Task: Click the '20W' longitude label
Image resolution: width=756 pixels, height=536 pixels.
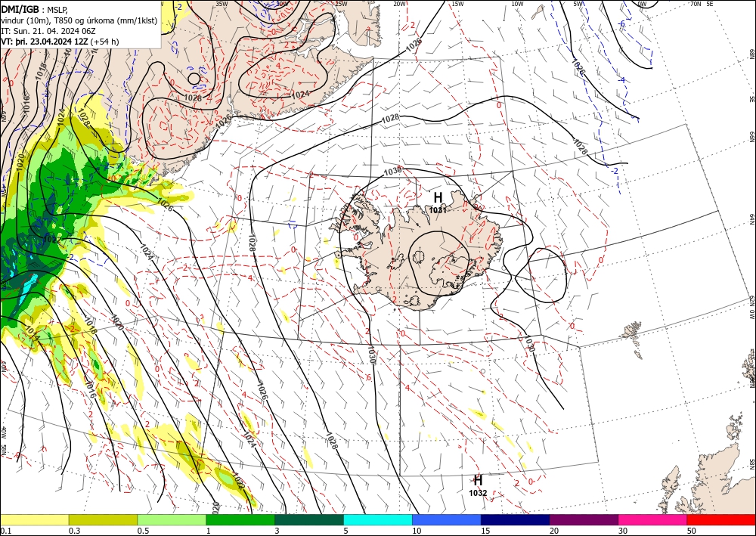Action: [x=399, y=3]
